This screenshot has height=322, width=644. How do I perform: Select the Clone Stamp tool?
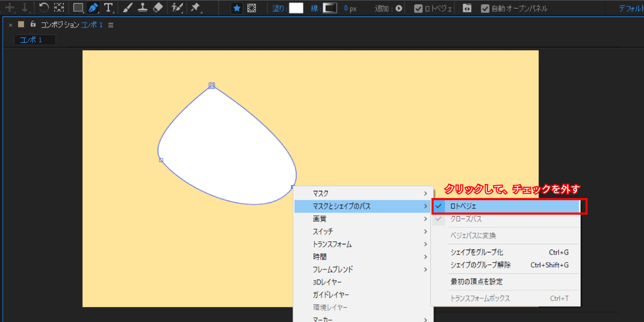143,8
